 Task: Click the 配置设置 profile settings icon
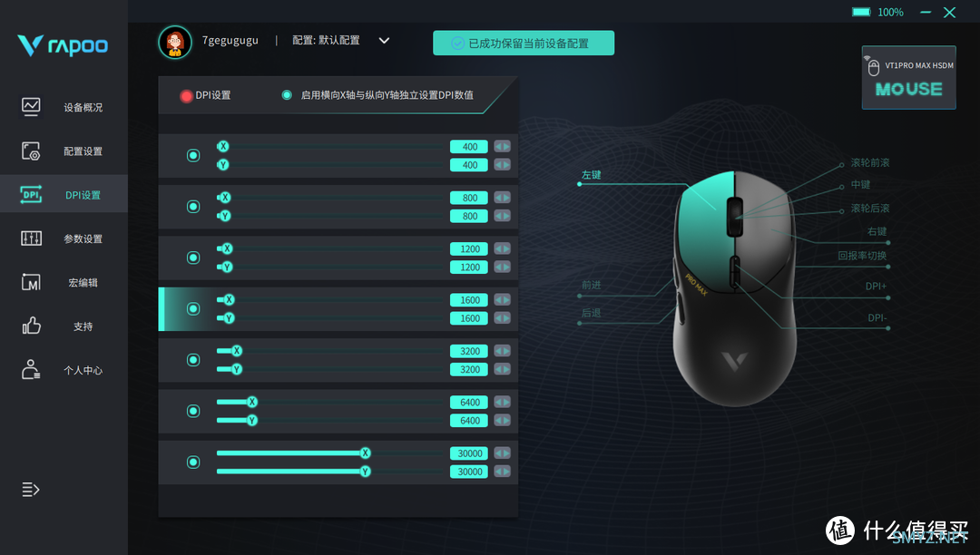pos(31,151)
